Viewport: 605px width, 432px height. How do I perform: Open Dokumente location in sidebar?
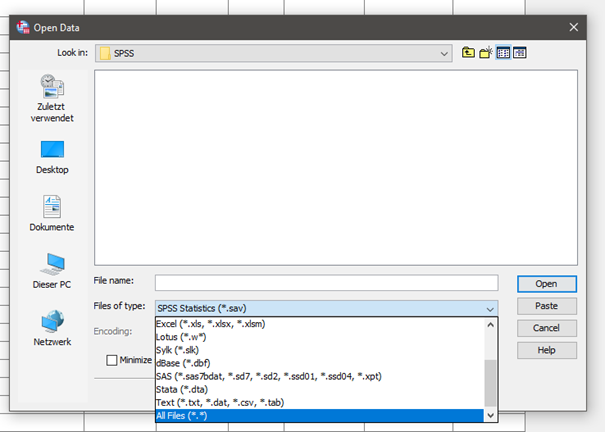(x=52, y=213)
